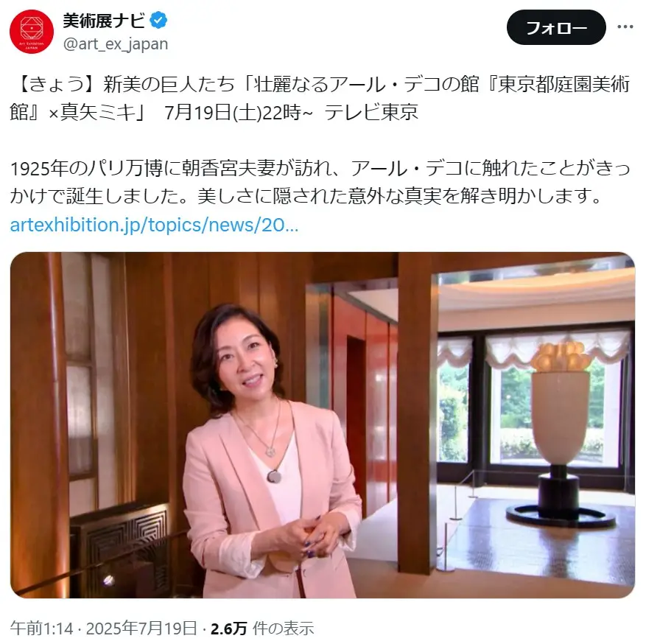Open the 美術展ナビ profile avatar
The image size is (646, 644).
pyautogui.click(x=32, y=32)
